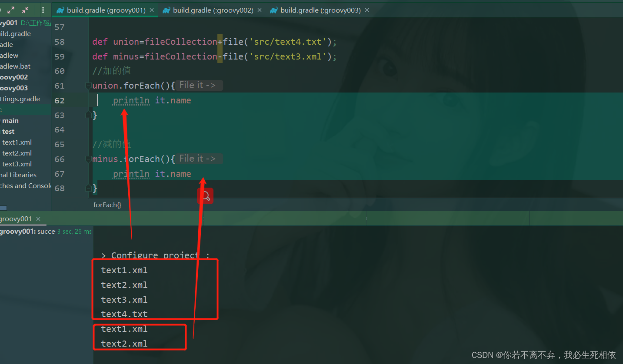The image size is (623, 364).
Task: Click the text4.txt line in console output
Action: pyautogui.click(x=124, y=314)
